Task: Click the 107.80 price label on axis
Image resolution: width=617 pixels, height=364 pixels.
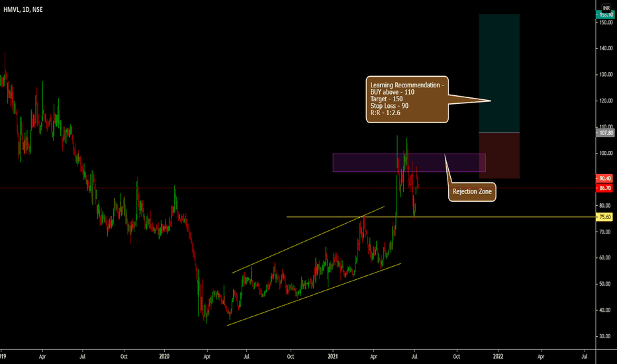Action: coord(606,133)
